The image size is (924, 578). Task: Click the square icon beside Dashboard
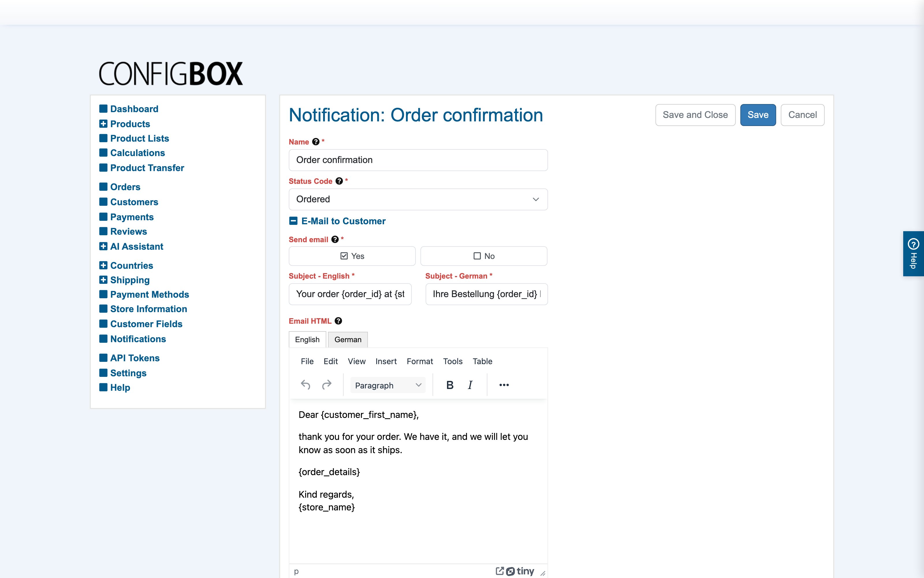tap(103, 109)
